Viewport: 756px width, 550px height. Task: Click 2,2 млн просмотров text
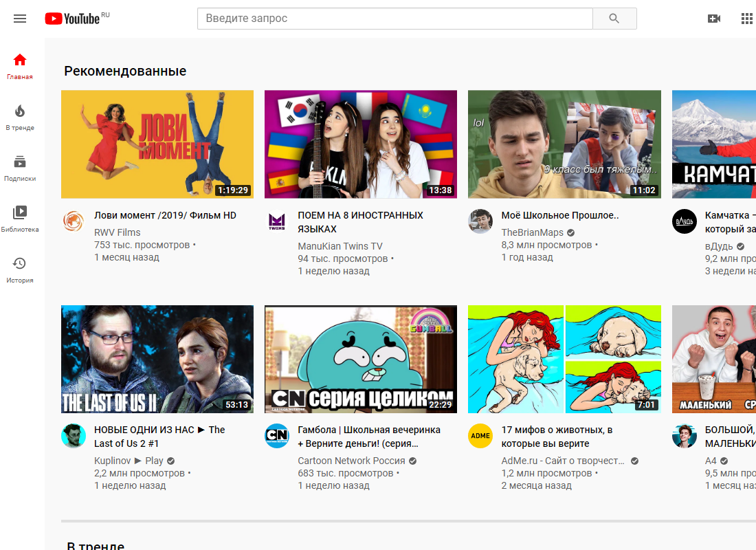pyautogui.click(x=140, y=473)
